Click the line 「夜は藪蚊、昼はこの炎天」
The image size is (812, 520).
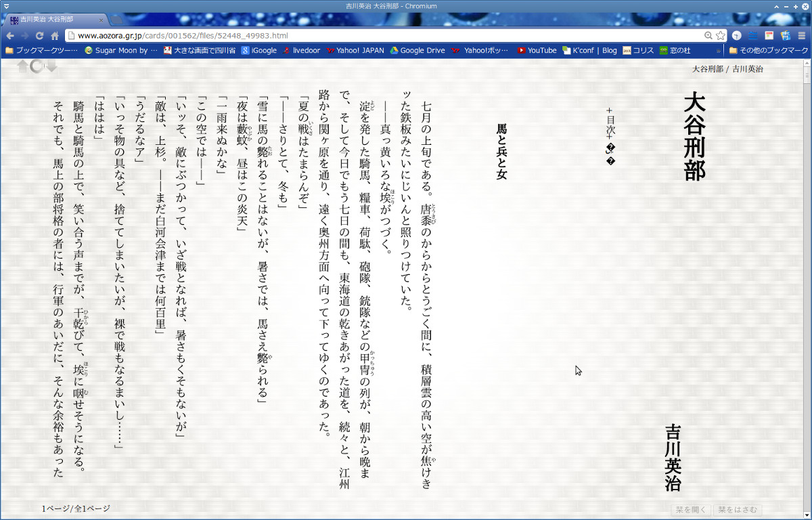pyautogui.click(x=242, y=164)
